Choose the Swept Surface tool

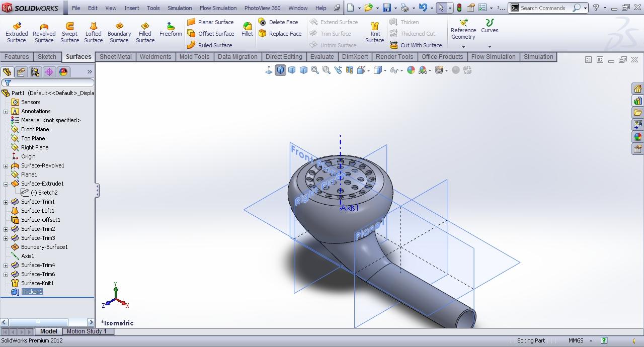[x=69, y=32]
